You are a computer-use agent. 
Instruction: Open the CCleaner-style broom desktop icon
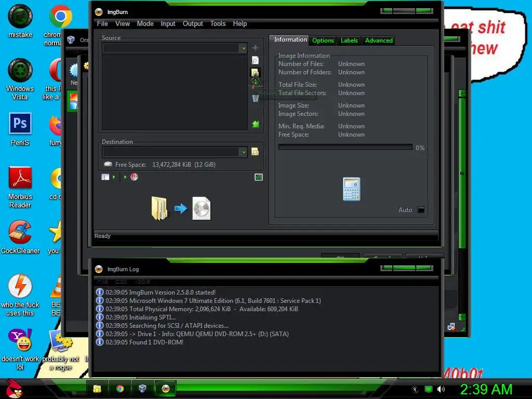click(x=20, y=231)
